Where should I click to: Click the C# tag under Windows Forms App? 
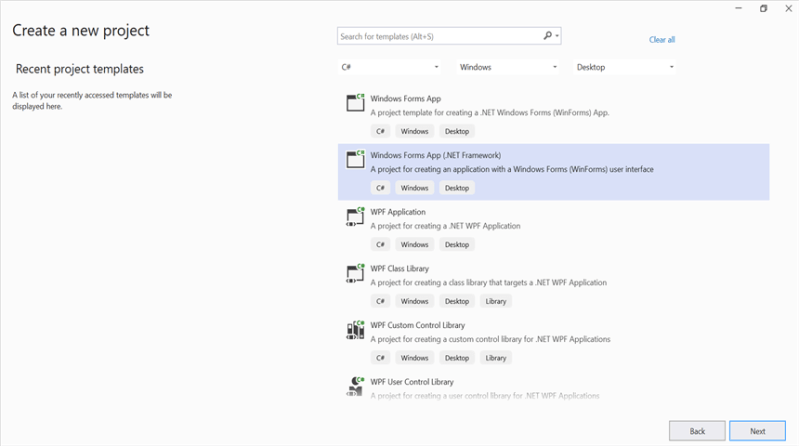click(x=380, y=131)
